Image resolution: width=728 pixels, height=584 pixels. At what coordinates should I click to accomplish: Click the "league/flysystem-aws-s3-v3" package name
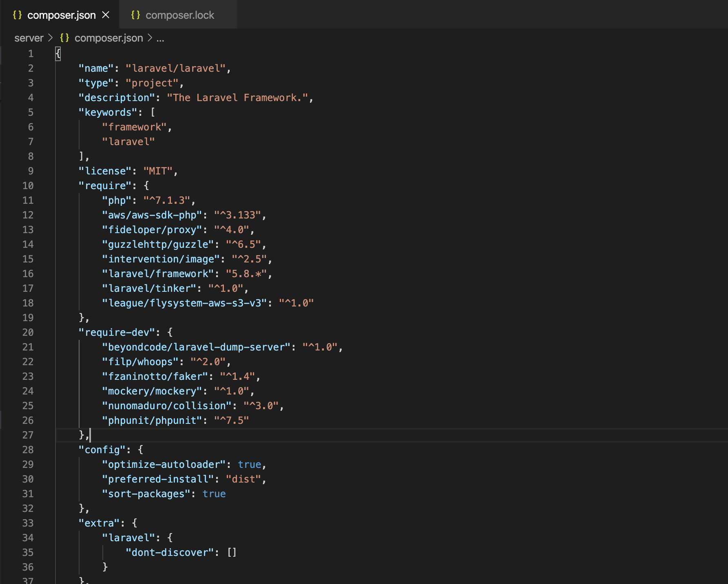tap(185, 303)
